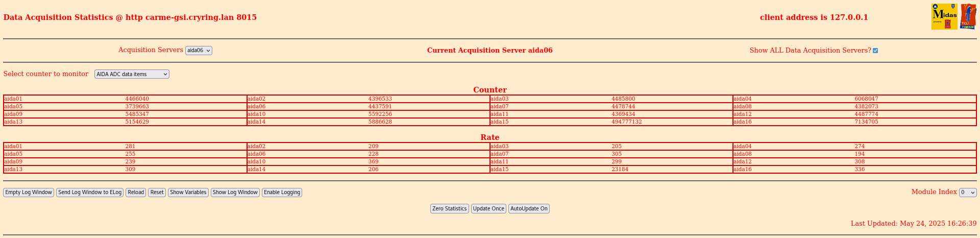Click the TCL logo icon

point(968,16)
